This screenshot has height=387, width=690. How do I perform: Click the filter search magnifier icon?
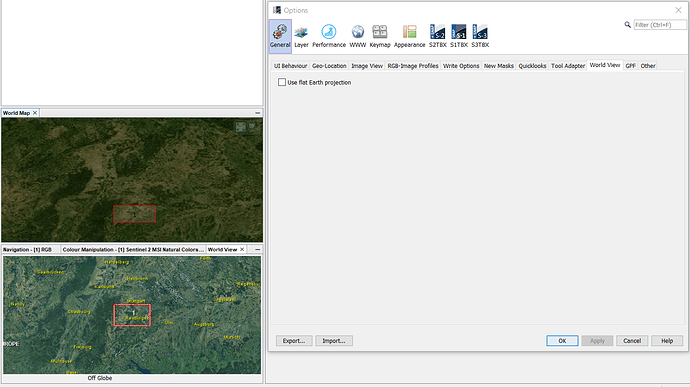pyautogui.click(x=628, y=25)
